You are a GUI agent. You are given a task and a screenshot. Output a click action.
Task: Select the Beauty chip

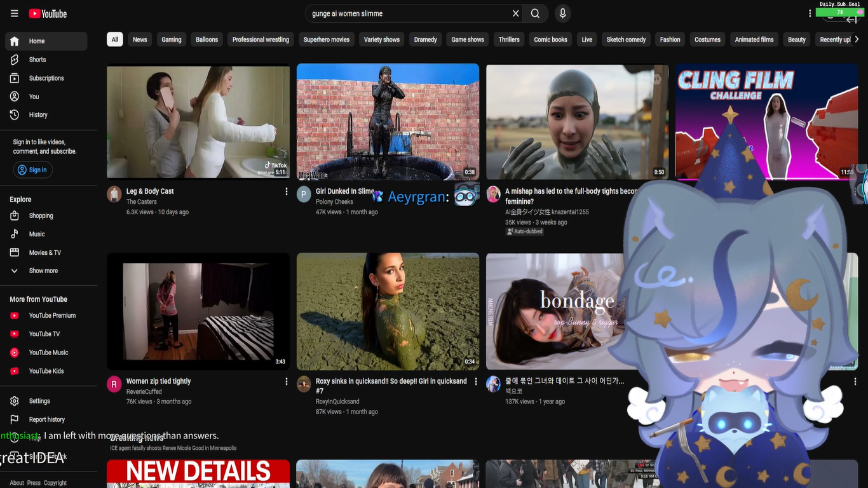point(797,39)
